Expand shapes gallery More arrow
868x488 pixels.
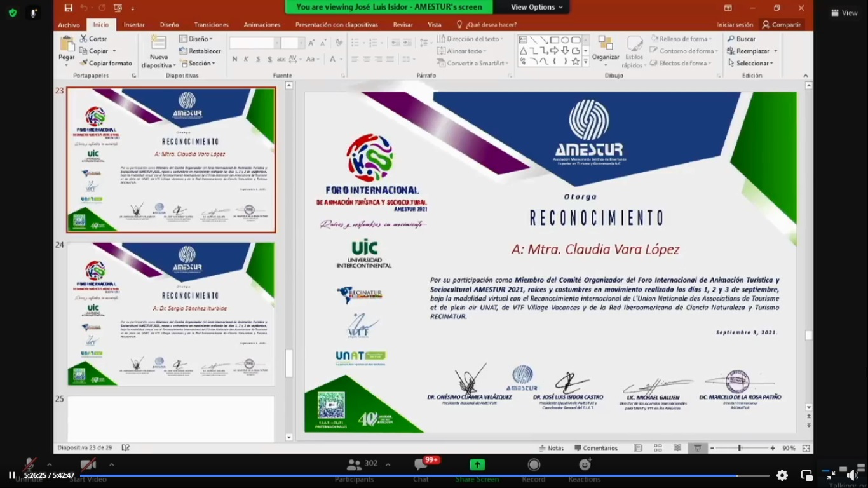tap(586, 62)
